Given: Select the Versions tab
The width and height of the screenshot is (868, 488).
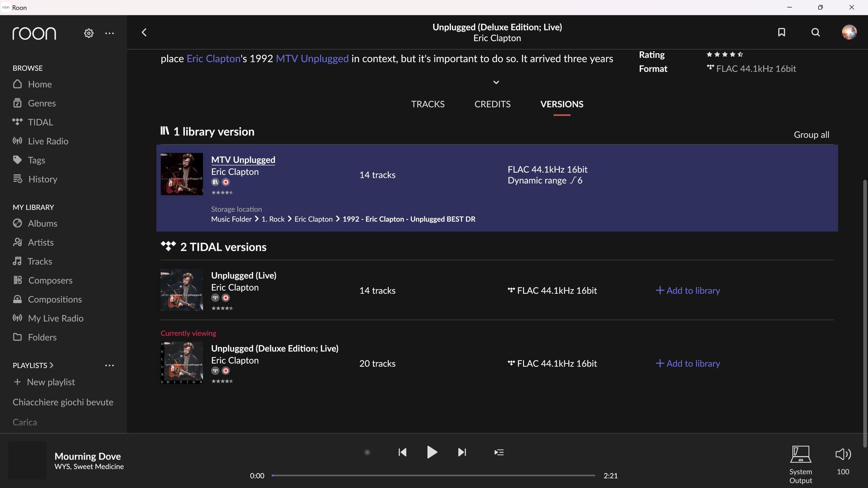Looking at the screenshot, I should (x=562, y=104).
